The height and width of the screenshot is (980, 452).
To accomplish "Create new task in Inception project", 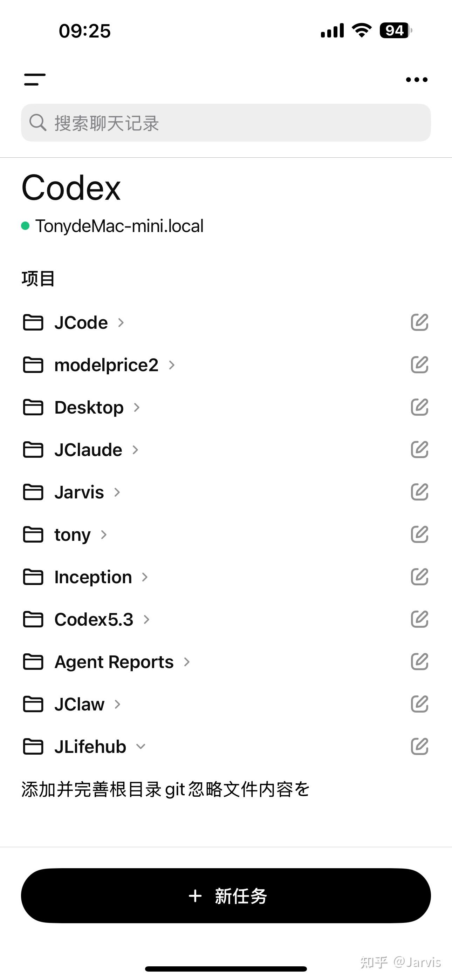I will [419, 577].
